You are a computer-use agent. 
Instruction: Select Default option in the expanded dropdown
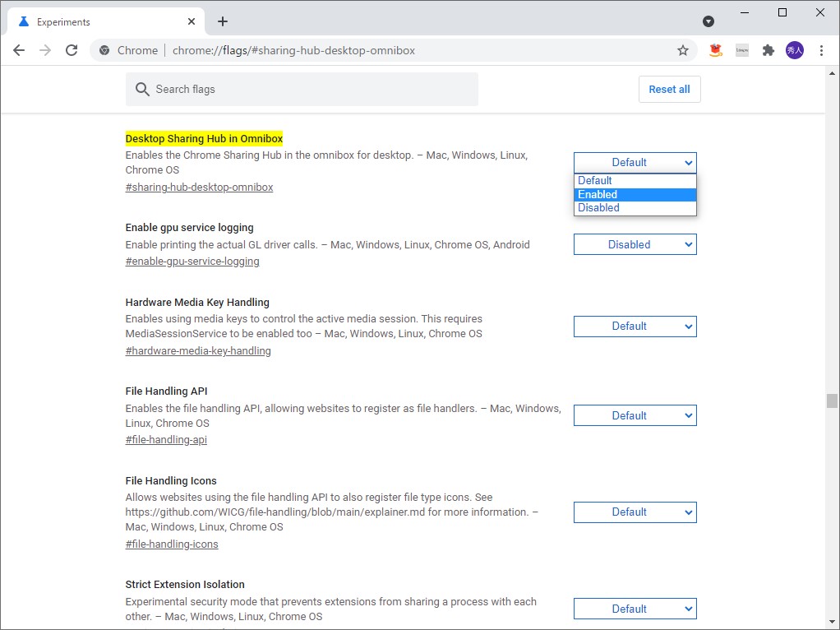pyautogui.click(x=635, y=180)
